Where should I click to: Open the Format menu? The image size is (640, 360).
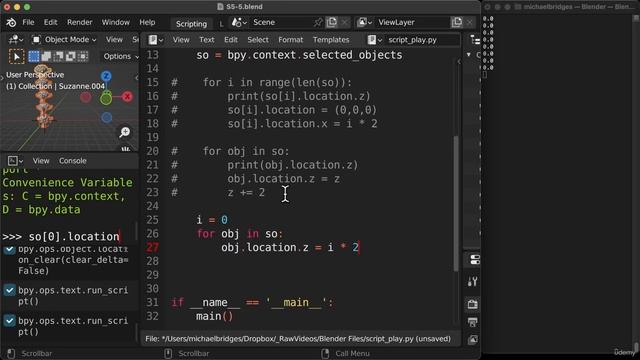coord(291,40)
